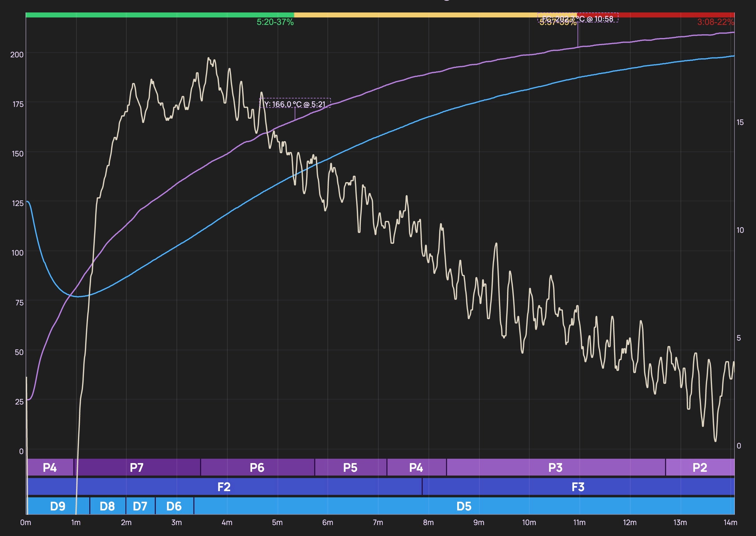Click the '175' temperature axis label

coord(18,104)
